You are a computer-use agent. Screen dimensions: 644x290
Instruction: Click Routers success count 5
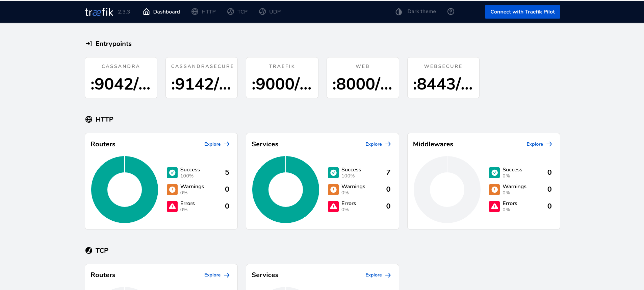(227, 172)
